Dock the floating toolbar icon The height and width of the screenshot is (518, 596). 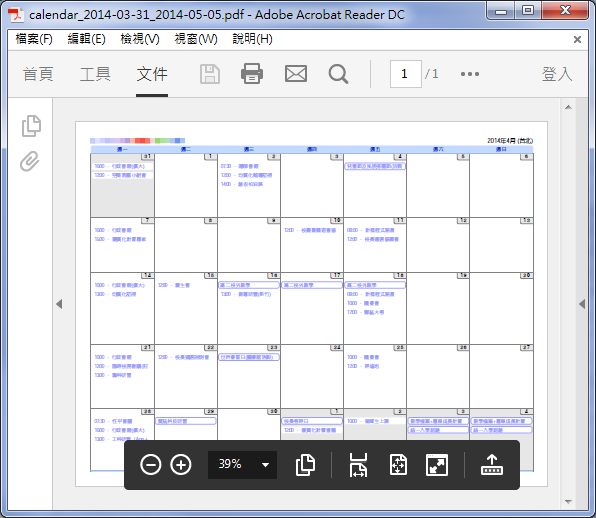click(x=492, y=464)
